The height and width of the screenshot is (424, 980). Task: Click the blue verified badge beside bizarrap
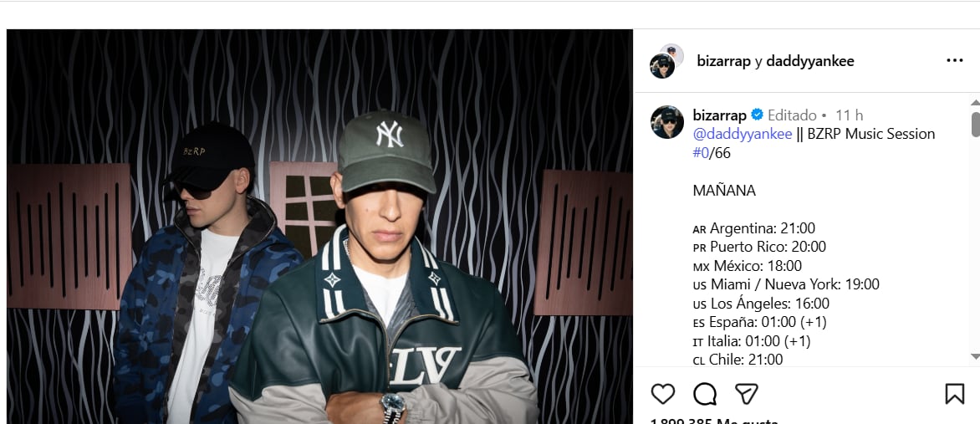(757, 115)
